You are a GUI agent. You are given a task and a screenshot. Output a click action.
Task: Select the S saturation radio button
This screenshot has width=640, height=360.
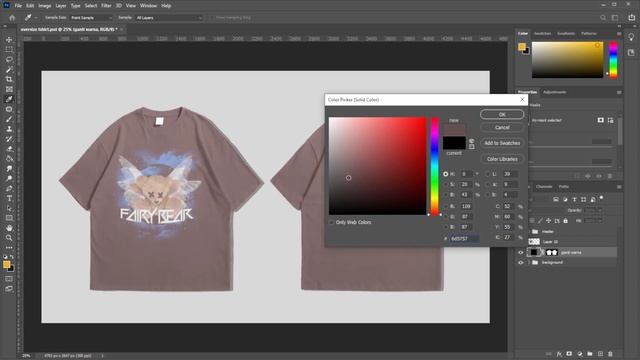click(445, 184)
